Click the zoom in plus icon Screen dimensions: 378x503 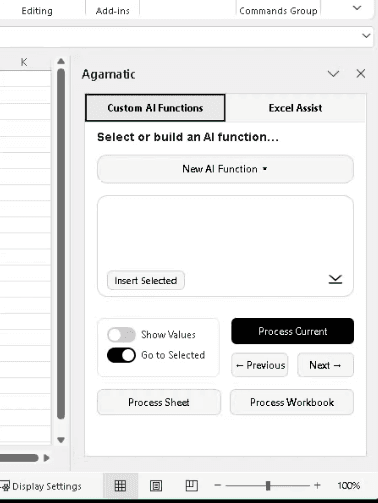(x=317, y=485)
